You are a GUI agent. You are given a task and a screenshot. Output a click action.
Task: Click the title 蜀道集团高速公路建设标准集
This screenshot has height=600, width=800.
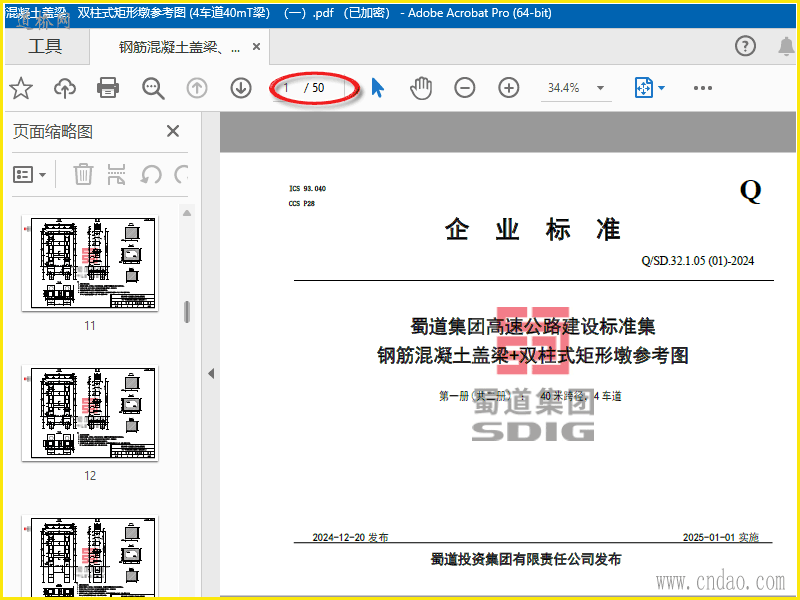pyautogui.click(x=533, y=327)
